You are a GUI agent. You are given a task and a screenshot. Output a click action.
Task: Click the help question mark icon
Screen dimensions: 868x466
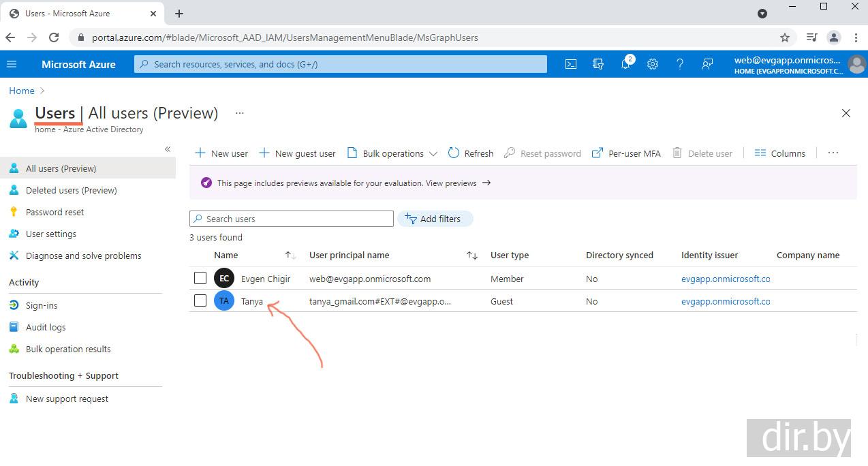pyautogui.click(x=679, y=64)
